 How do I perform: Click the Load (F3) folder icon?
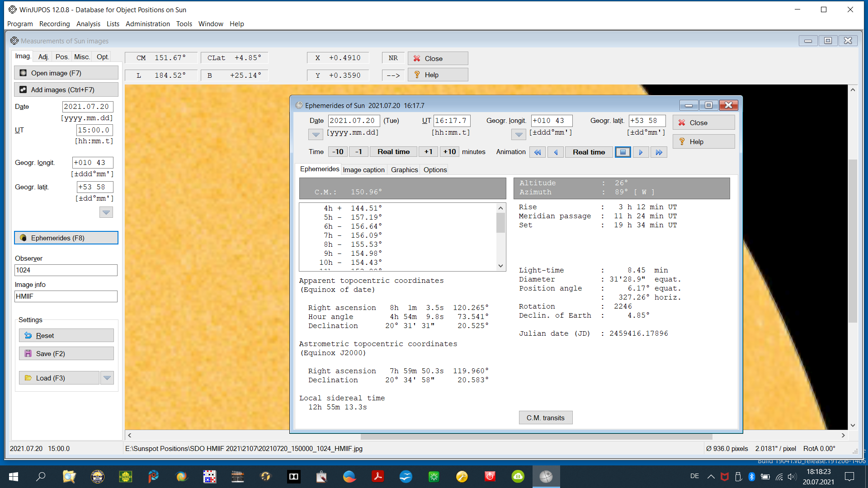[x=27, y=378]
